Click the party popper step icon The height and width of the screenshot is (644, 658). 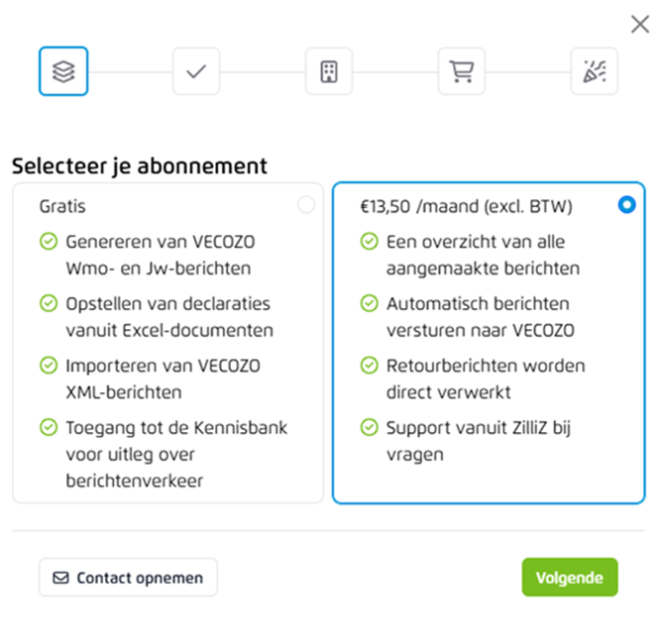click(x=595, y=72)
